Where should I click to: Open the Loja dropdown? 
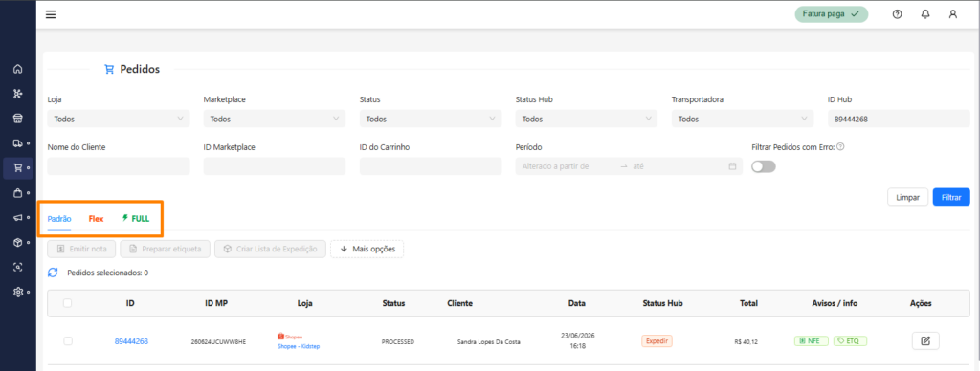119,119
